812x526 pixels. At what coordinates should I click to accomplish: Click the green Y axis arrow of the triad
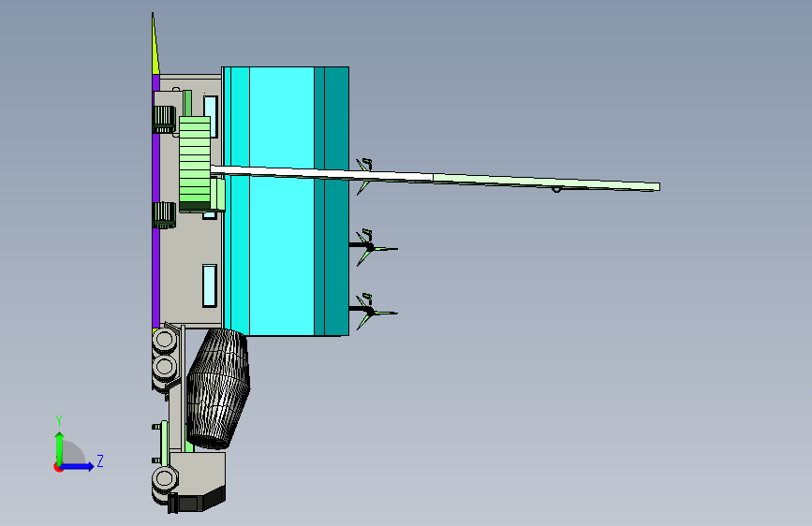[x=60, y=446]
